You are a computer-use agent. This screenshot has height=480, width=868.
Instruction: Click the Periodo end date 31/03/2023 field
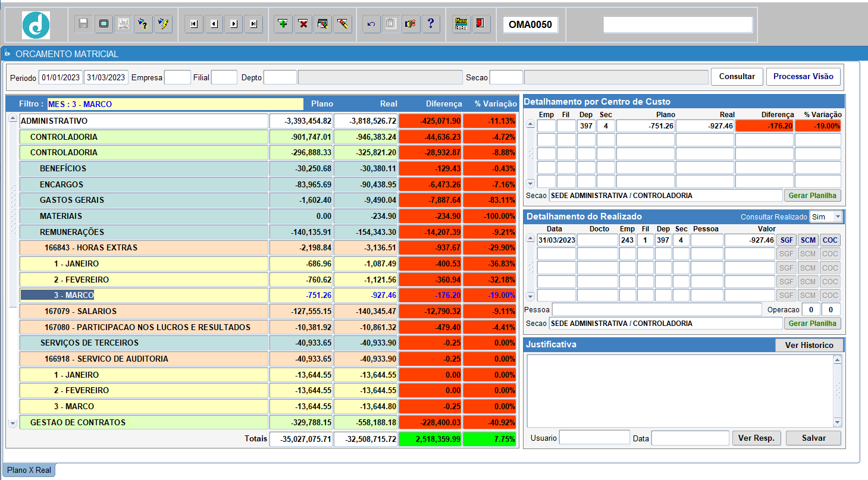pyautogui.click(x=106, y=77)
